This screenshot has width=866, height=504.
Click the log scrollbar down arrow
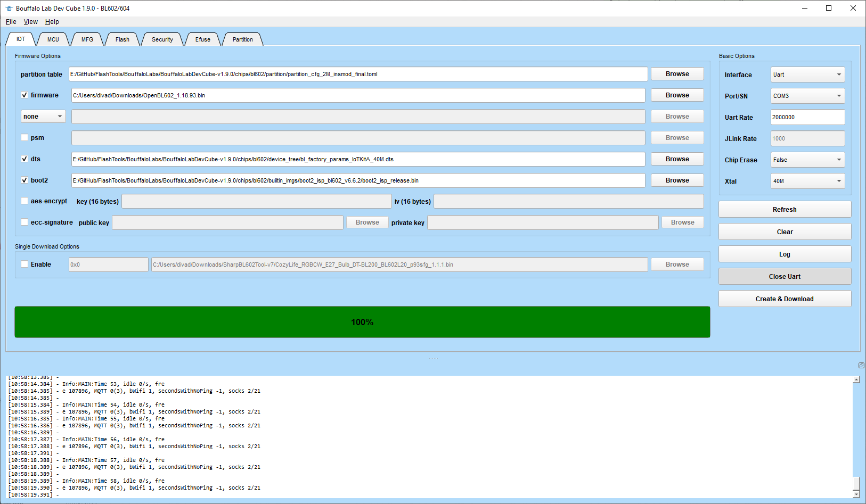(x=856, y=494)
